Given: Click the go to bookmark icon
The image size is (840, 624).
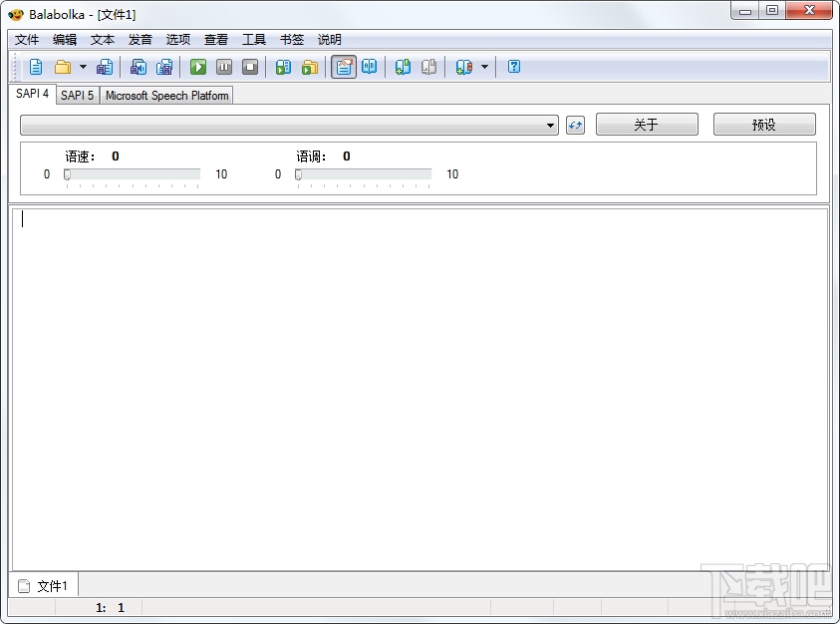Looking at the screenshot, I should coord(428,67).
